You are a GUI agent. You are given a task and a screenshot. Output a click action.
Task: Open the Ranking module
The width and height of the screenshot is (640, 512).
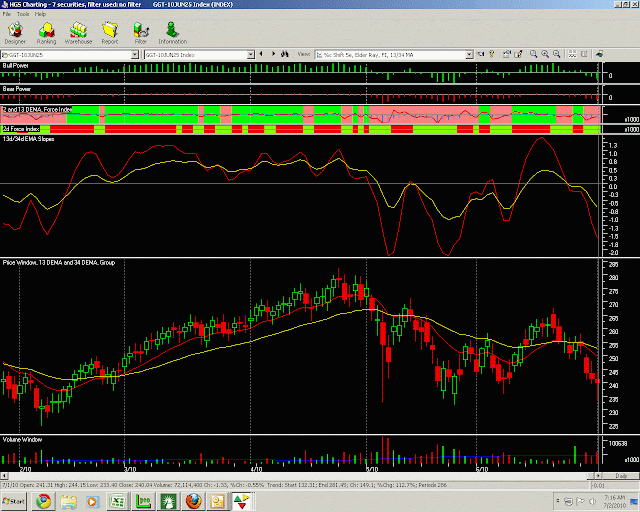click(x=46, y=33)
